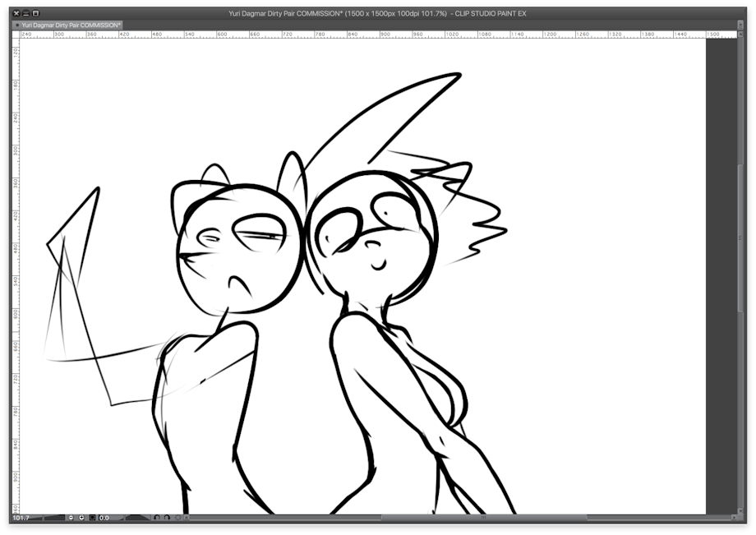Click the vertical ruler left of canvas
The width and height of the screenshot is (756, 535).
point(14,247)
